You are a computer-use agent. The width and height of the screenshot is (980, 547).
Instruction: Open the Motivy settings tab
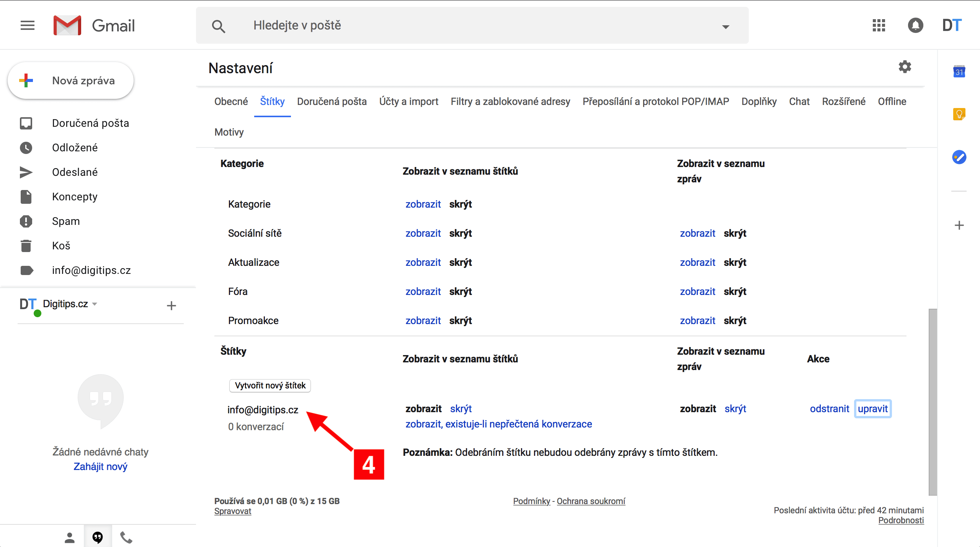[x=229, y=132]
